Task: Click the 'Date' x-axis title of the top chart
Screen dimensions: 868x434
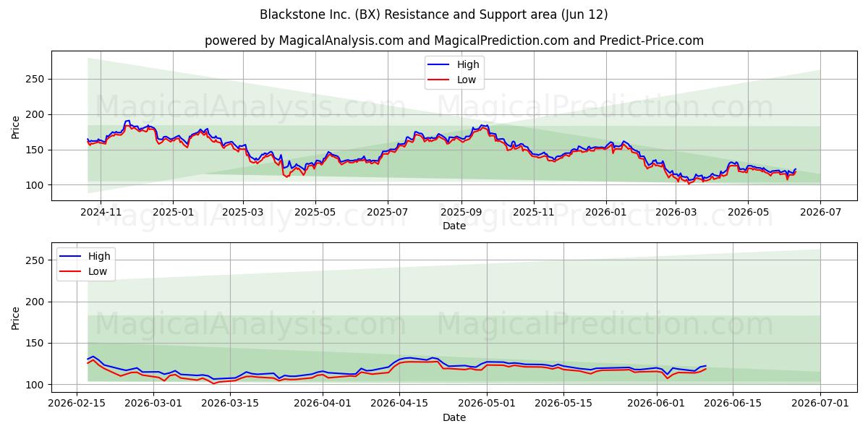Action: pos(454,226)
